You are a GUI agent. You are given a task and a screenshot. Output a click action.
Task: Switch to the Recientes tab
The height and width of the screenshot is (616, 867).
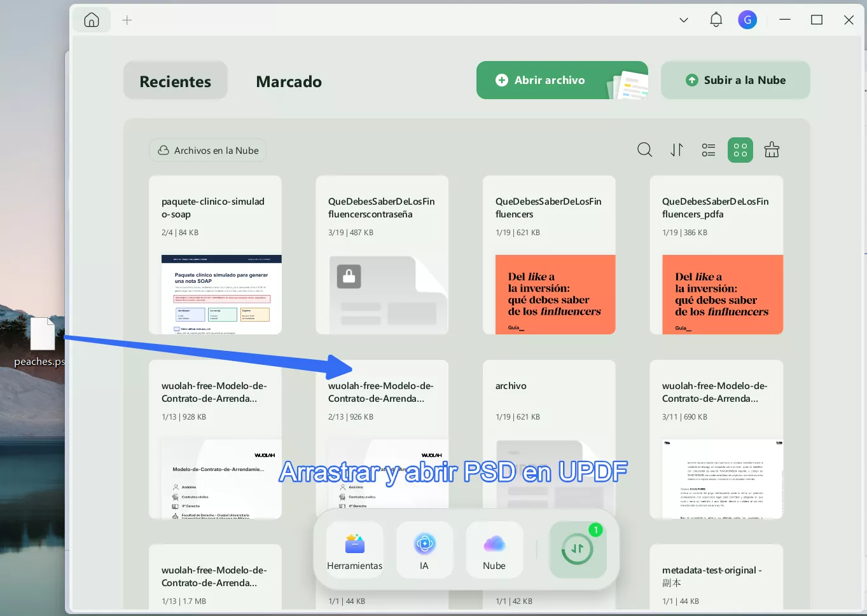(176, 81)
